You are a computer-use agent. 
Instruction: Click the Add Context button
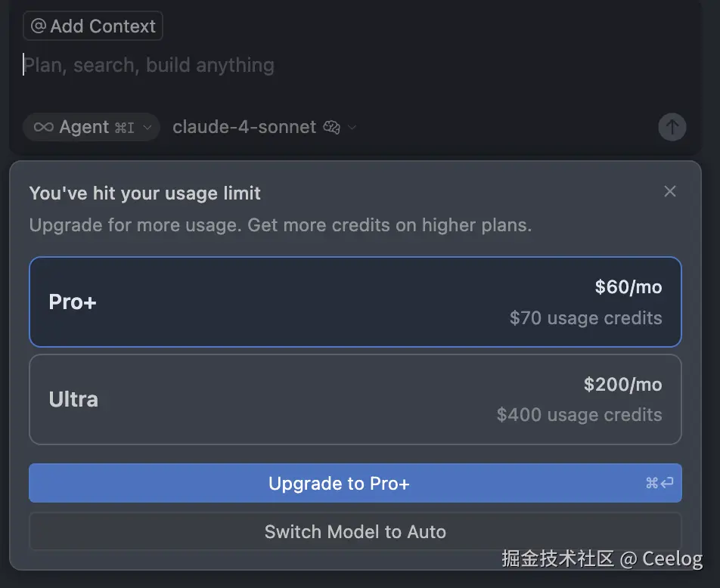pyautogui.click(x=92, y=26)
